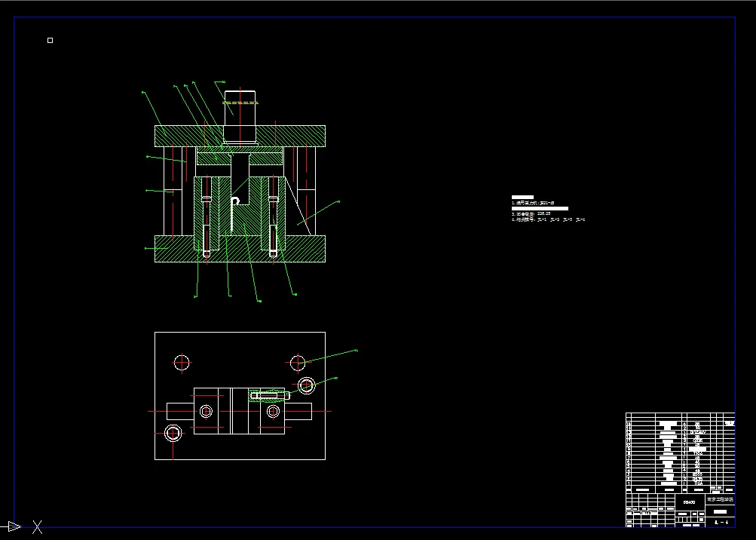Select the note line showing 226.25
The height and width of the screenshot is (540, 756).
531,213
